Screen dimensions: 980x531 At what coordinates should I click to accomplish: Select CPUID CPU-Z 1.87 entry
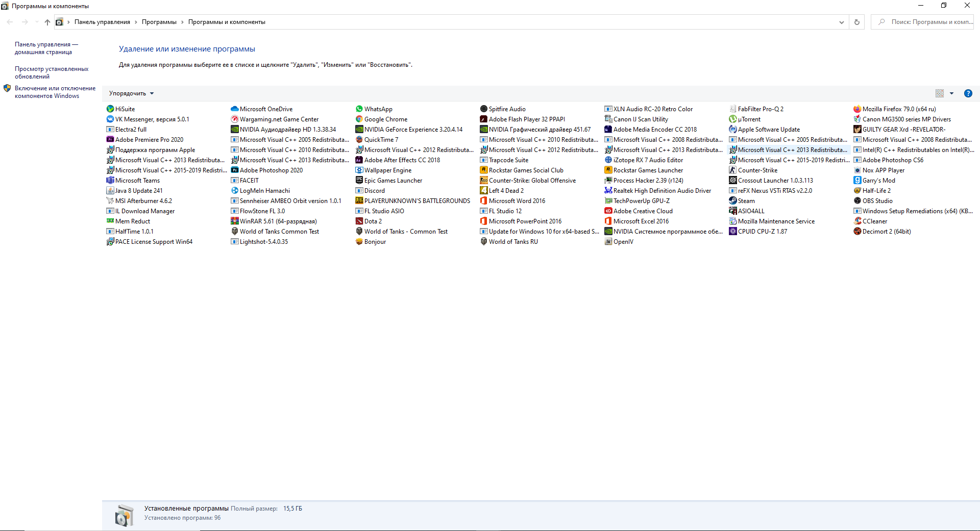pos(758,231)
